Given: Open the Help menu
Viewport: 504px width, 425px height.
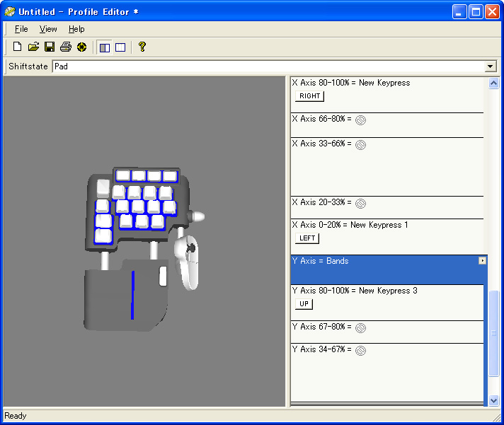Looking at the screenshot, I should tap(76, 29).
